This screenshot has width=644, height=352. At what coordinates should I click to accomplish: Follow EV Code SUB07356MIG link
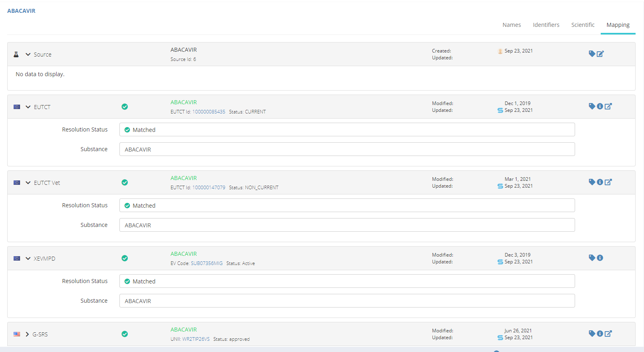[x=206, y=263]
